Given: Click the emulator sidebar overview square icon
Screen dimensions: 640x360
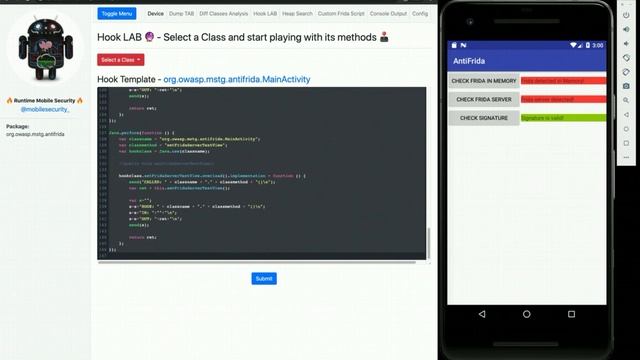Looking at the screenshot, I should click(626, 143).
